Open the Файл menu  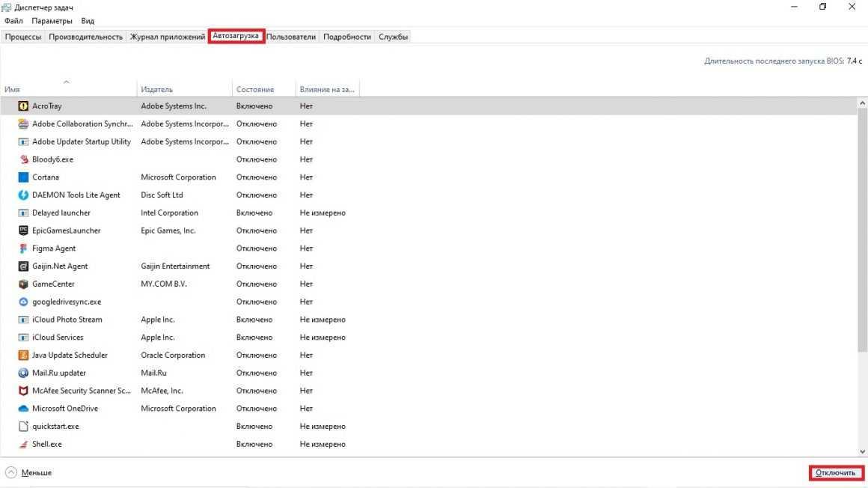pos(13,20)
